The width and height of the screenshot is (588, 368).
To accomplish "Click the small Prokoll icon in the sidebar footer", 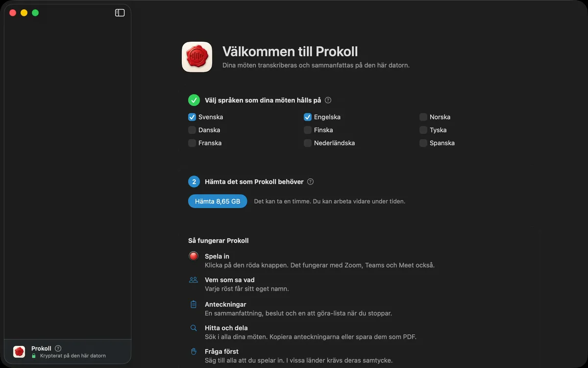I will (19, 352).
